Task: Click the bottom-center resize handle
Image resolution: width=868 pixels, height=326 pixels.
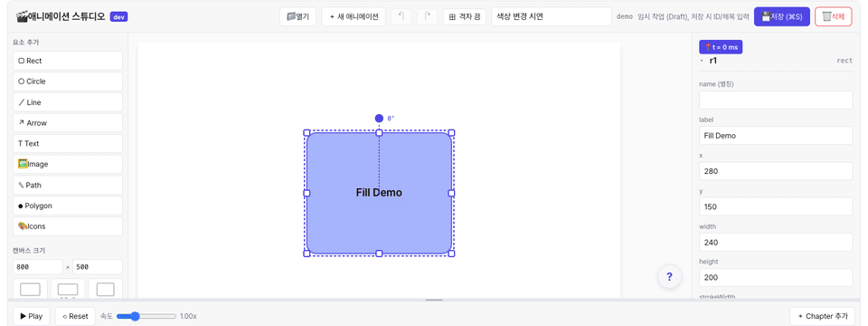Action: click(379, 254)
